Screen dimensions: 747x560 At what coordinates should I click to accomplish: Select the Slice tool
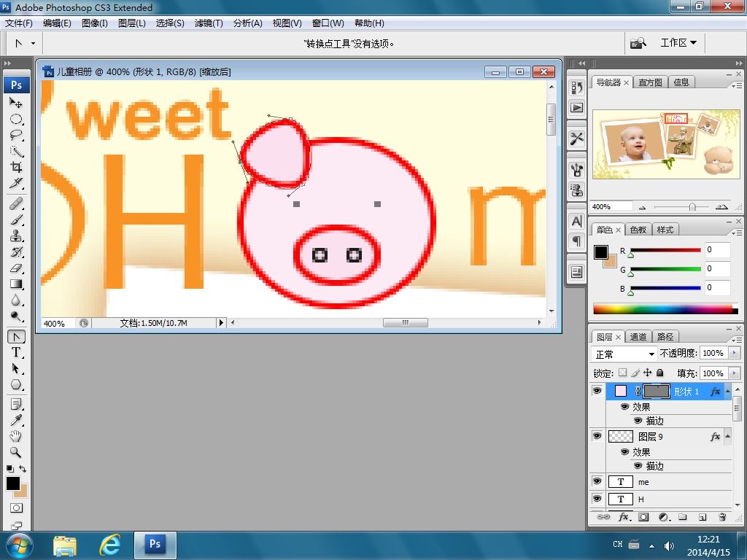click(16, 183)
